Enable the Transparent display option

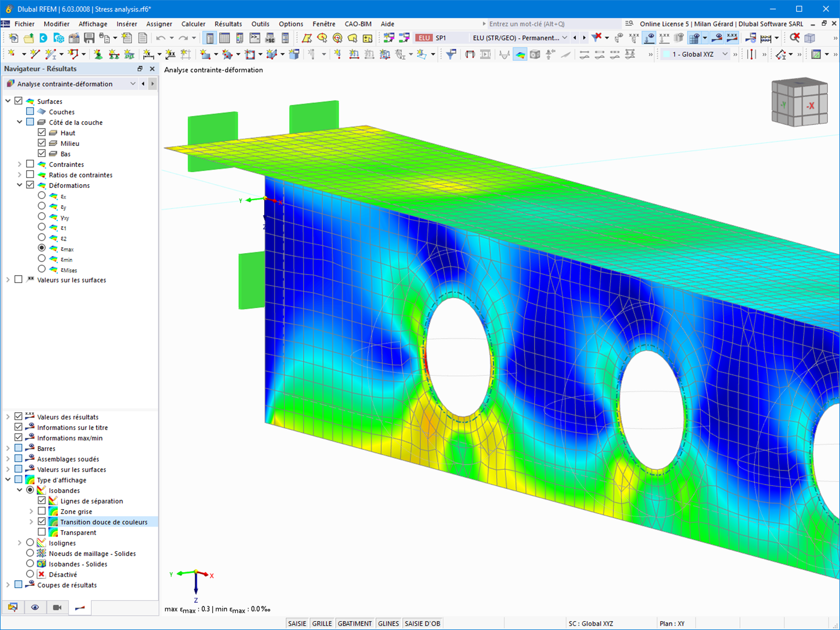42,532
